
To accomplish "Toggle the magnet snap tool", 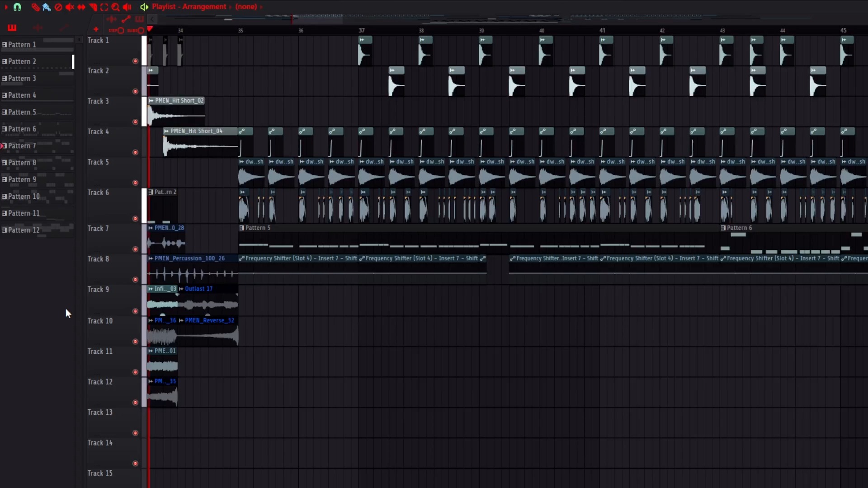I will point(17,7).
